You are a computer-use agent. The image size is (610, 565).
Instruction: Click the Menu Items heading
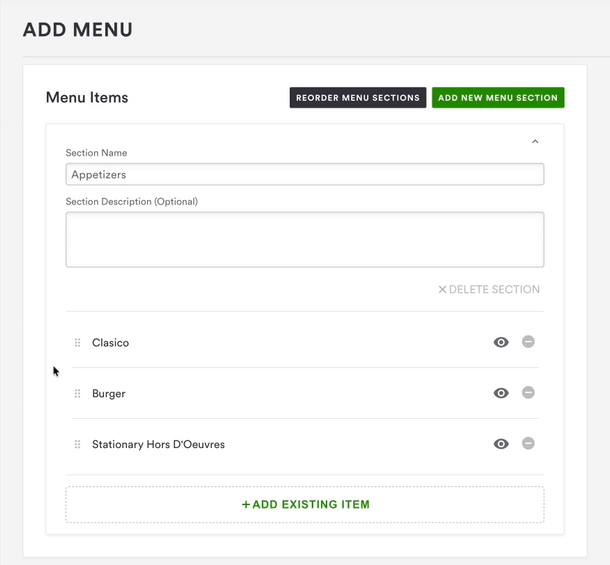coord(87,98)
